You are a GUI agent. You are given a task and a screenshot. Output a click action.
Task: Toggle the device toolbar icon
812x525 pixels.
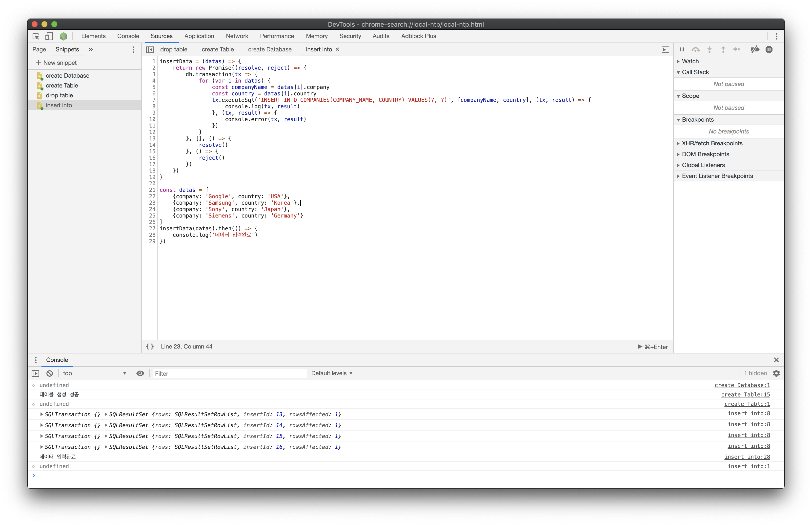pos(49,36)
